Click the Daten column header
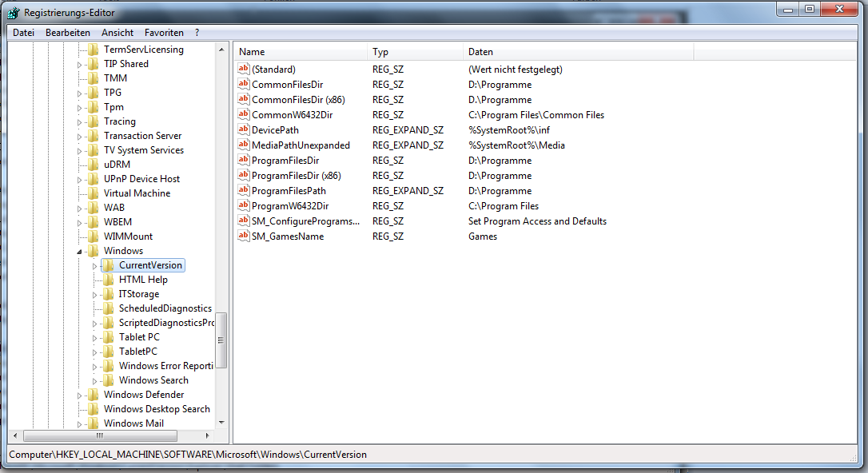 [578, 51]
